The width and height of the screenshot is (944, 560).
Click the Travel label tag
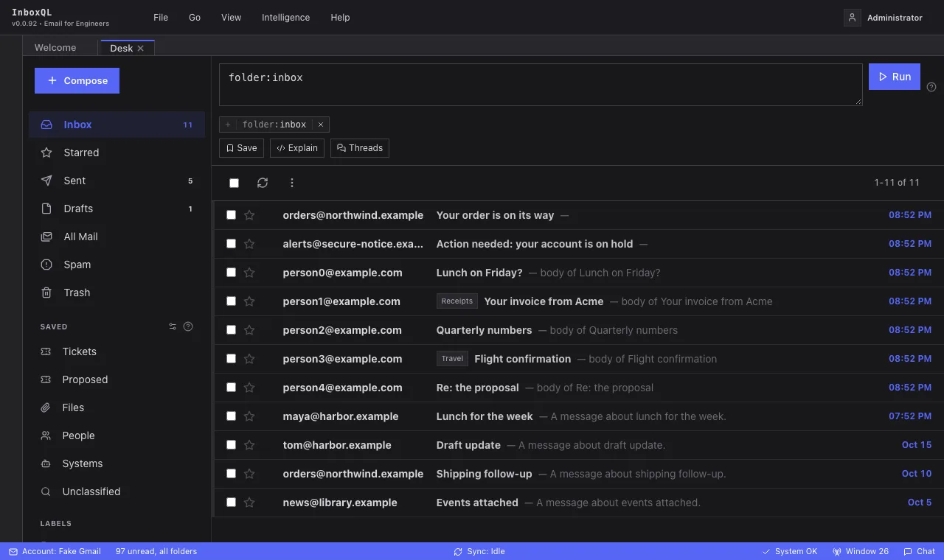click(452, 359)
